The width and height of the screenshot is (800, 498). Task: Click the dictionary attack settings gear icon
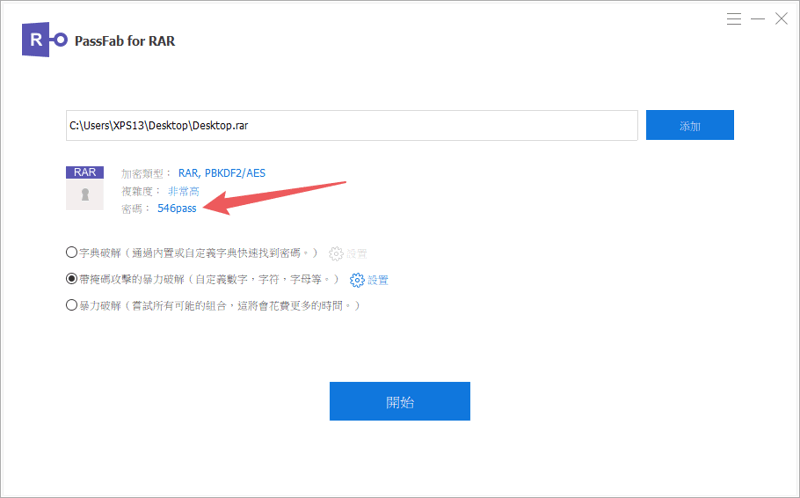(336, 254)
